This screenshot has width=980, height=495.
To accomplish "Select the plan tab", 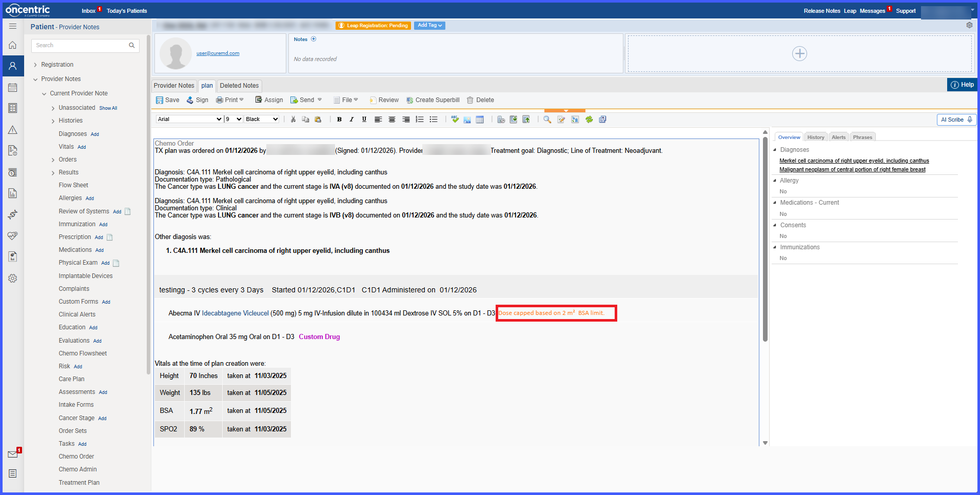I will click(207, 86).
